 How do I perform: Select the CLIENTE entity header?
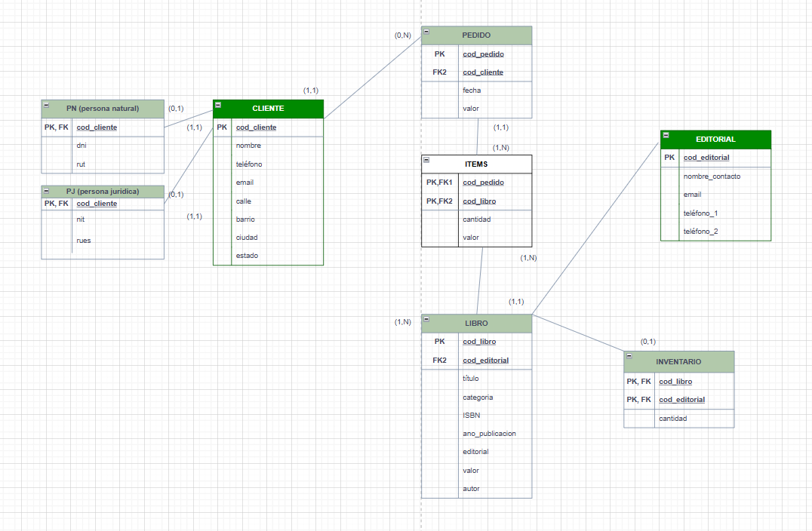point(268,109)
